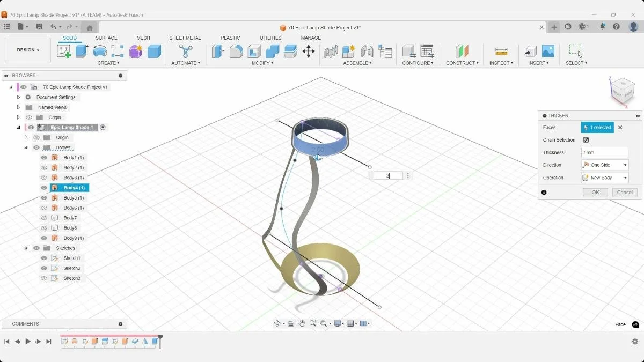The width and height of the screenshot is (644, 362).
Task: Open the Help question mark icon
Action: (616, 26)
